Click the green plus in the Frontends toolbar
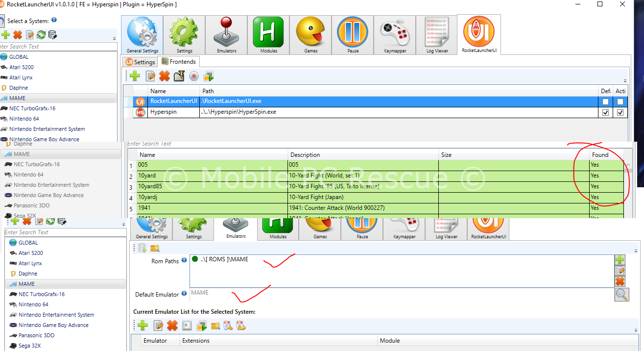The width and height of the screenshot is (644, 351). click(x=135, y=76)
